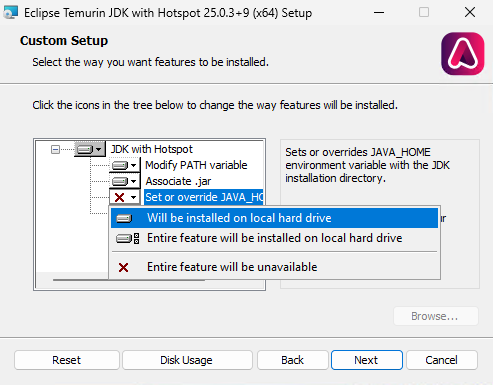Click the Eclipse Adoptium logo in header

[x=463, y=54]
